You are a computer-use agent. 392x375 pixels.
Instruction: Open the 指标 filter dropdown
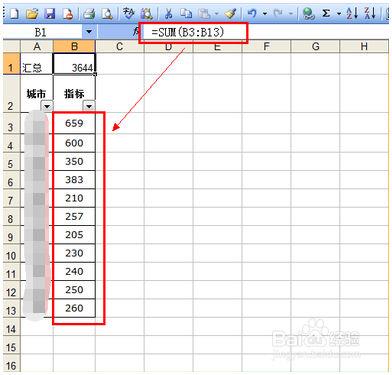tap(89, 106)
